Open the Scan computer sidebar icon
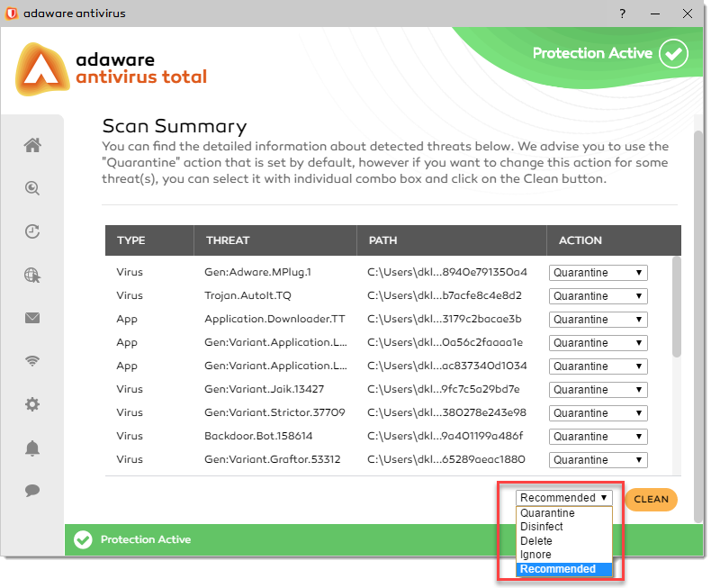Viewport: 711px width, 588px height. coord(32,188)
